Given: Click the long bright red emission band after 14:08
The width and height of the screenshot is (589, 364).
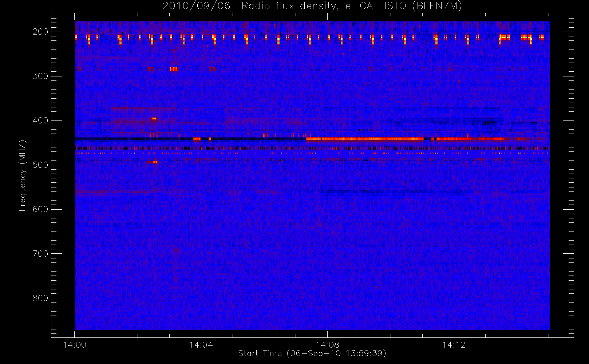Looking at the screenshot, I should click(x=365, y=139).
